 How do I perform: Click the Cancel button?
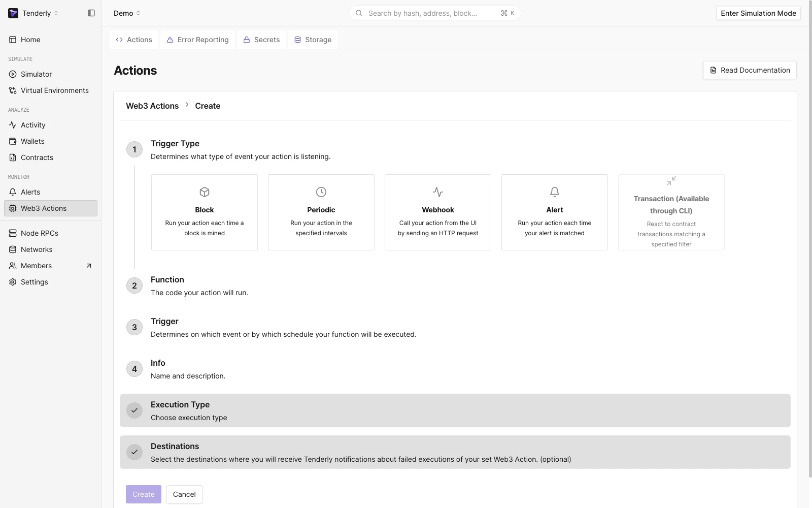pyautogui.click(x=184, y=494)
